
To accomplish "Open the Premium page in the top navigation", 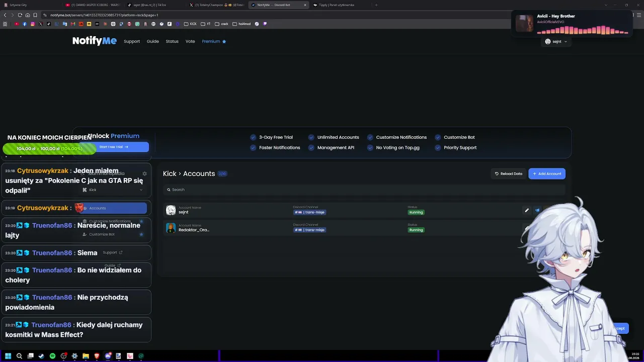I will [214, 41].
